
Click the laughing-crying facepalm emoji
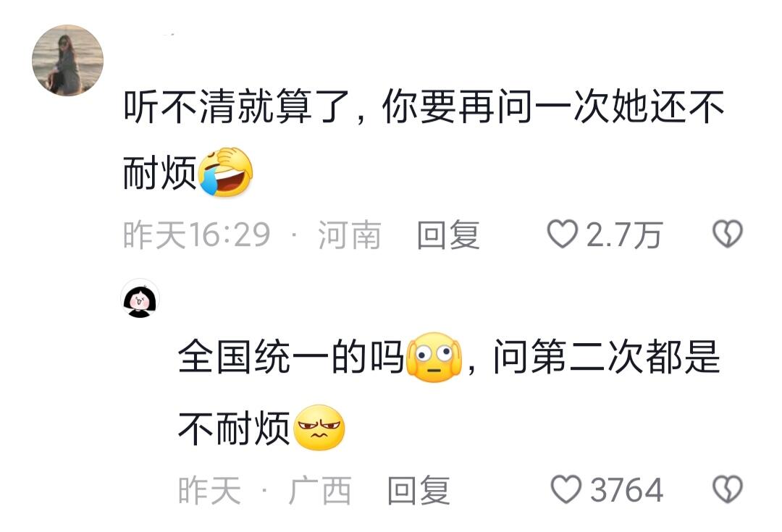pos(226,172)
